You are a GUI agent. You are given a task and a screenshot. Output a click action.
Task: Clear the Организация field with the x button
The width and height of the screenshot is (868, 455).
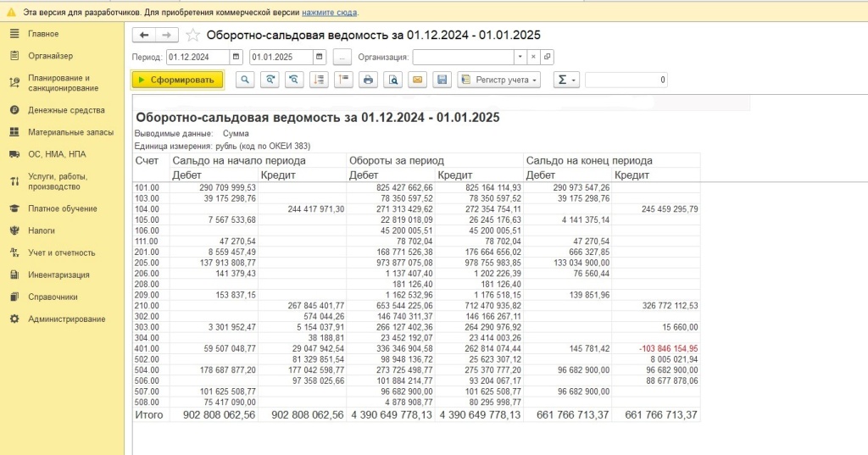(533, 57)
